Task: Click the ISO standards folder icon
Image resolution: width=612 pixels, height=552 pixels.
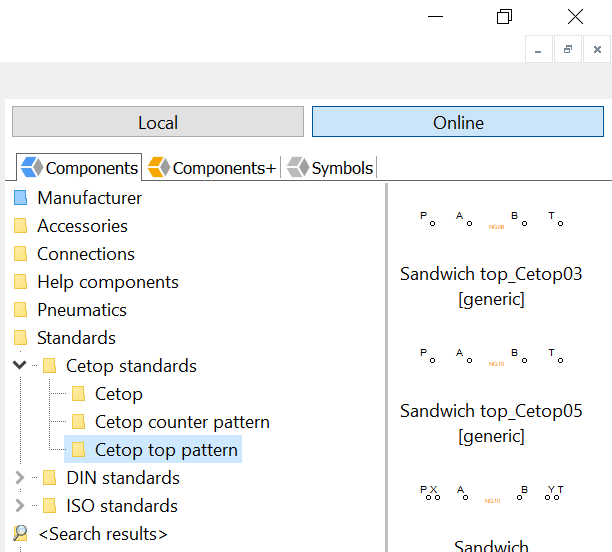Action: (49, 506)
